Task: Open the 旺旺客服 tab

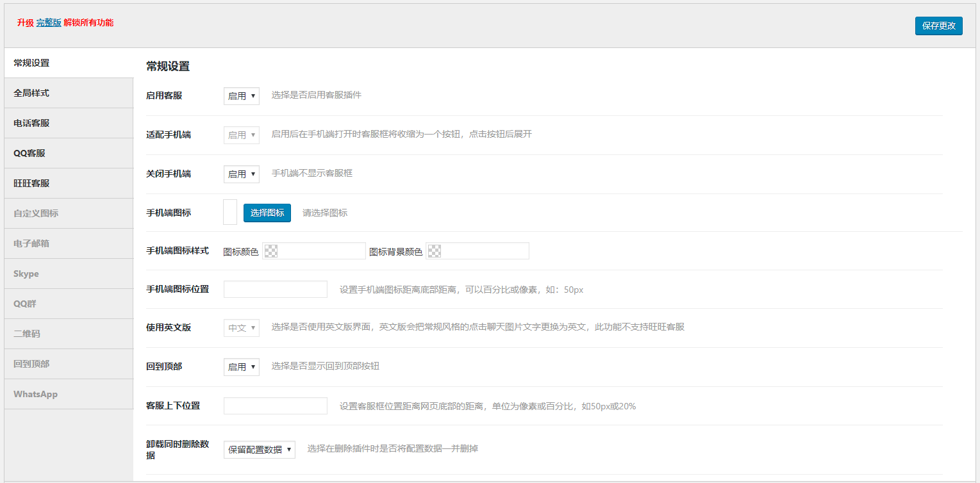Action: [69, 183]
